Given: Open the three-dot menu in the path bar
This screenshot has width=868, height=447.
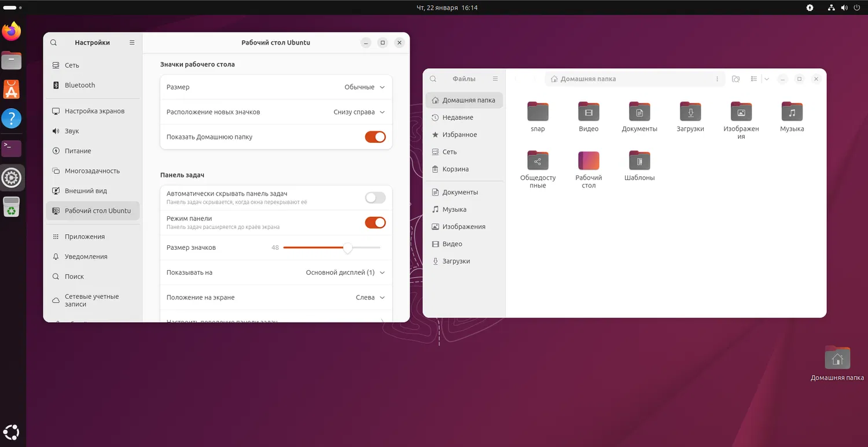Looking at the screenshot, I should click(718, 79).
